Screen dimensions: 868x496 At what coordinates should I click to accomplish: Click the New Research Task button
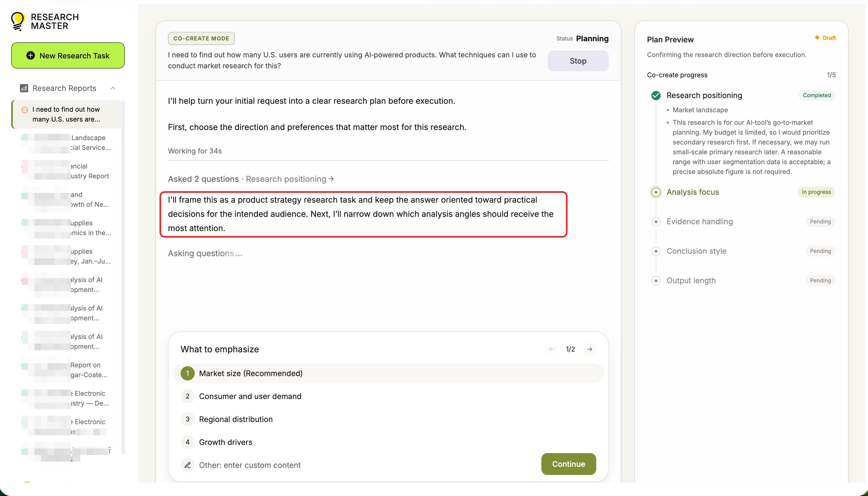pyautogui.click(x=68, y=55)
